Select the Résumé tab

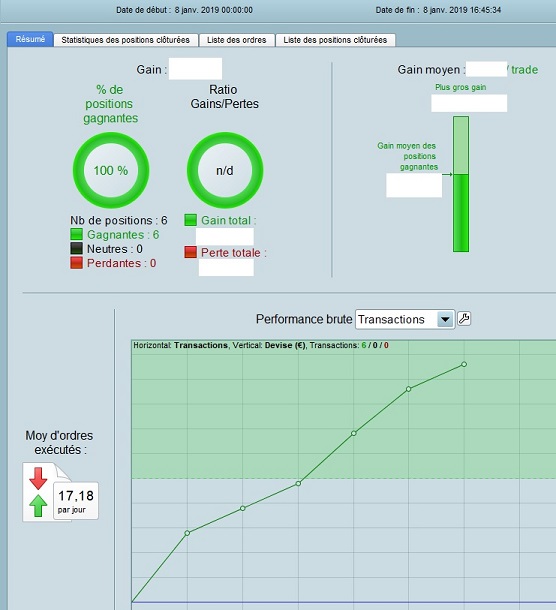tap(30, 39)
